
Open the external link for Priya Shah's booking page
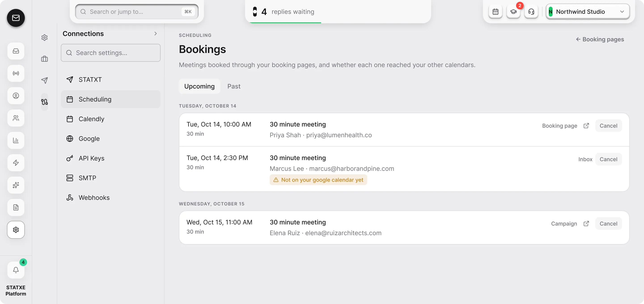pyautogui.click(x=586, y=126)
